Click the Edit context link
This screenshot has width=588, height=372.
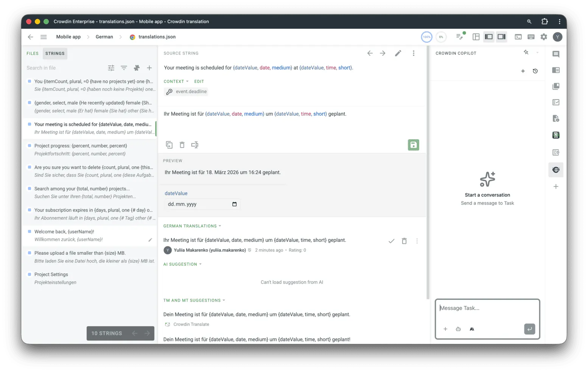[199, 81]
